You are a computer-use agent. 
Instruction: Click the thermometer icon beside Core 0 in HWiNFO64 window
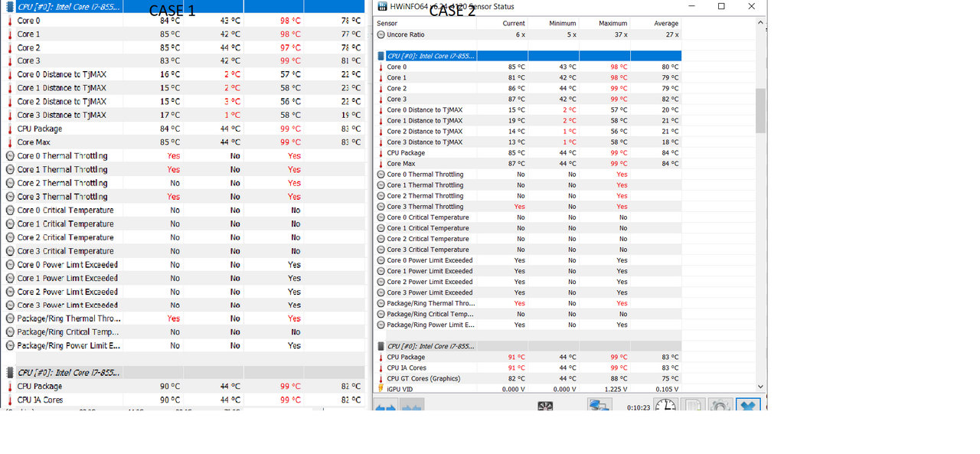pyautogui.click(x=381, y=67)
